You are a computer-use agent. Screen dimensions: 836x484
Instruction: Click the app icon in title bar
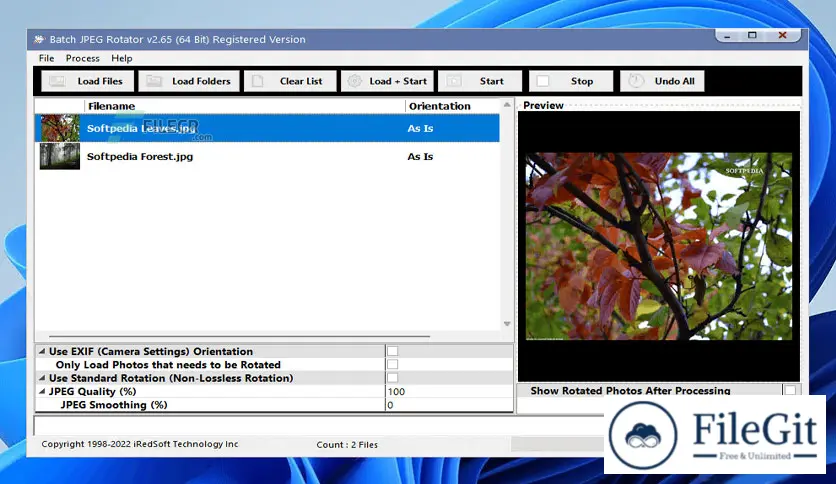point(38,40)
